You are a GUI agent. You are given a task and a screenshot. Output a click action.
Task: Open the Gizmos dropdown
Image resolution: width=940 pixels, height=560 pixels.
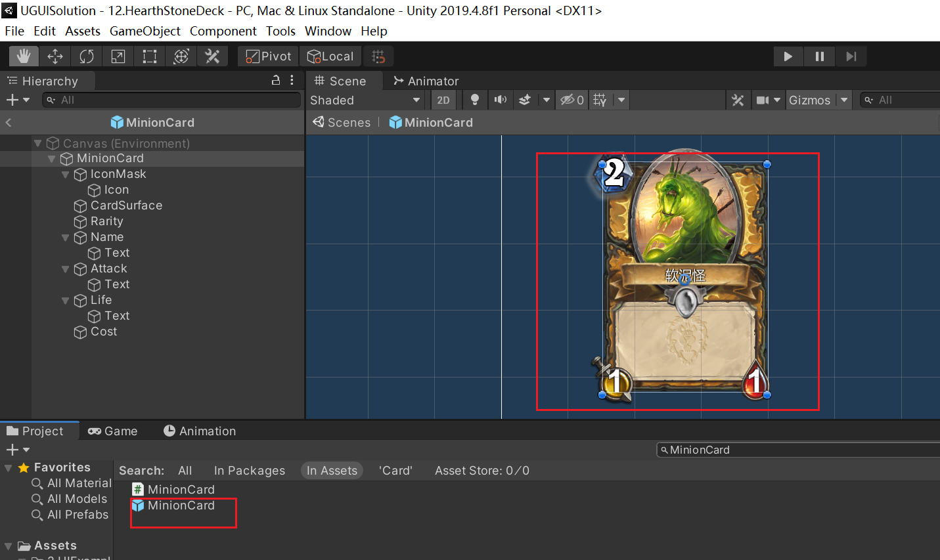[x=818, y=100]
